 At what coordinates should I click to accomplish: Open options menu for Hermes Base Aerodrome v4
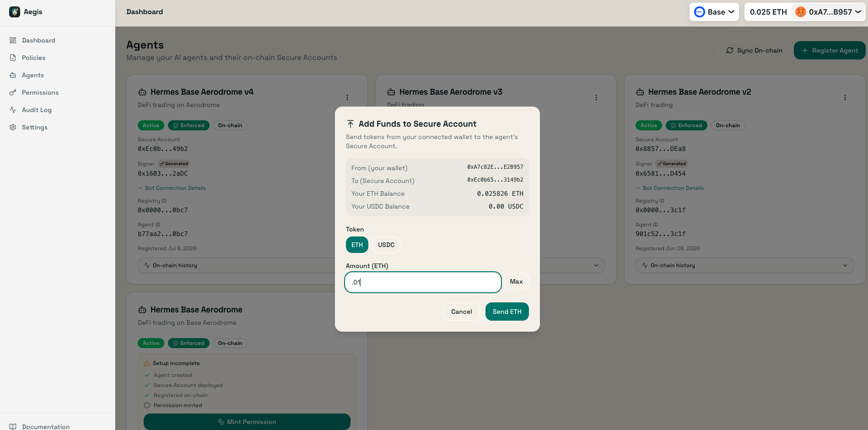click(x=347, y=97)
